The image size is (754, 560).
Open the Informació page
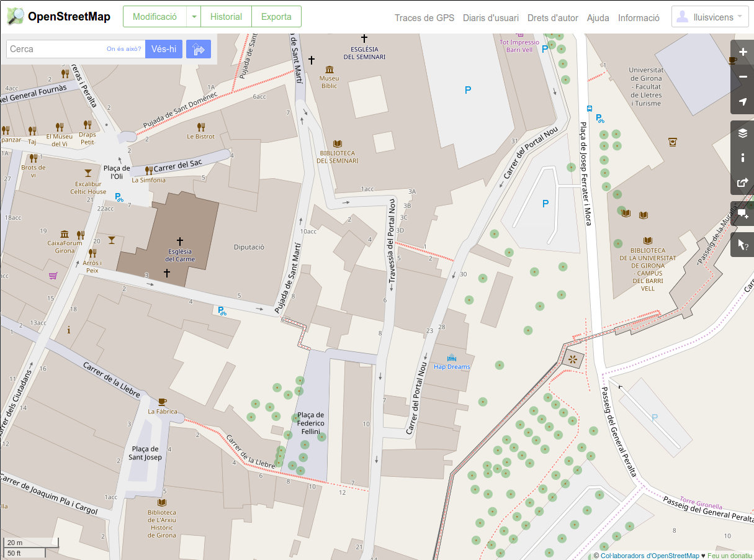click(639, 17)
